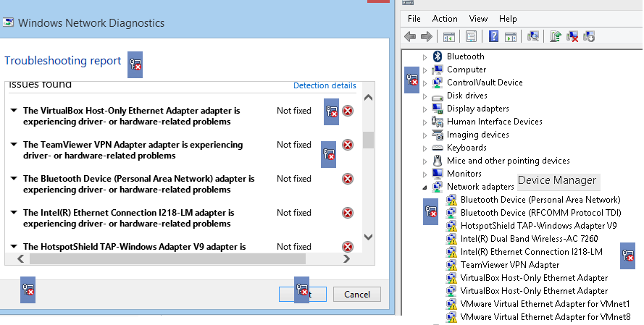Click the Cancel button

[357, 294]
